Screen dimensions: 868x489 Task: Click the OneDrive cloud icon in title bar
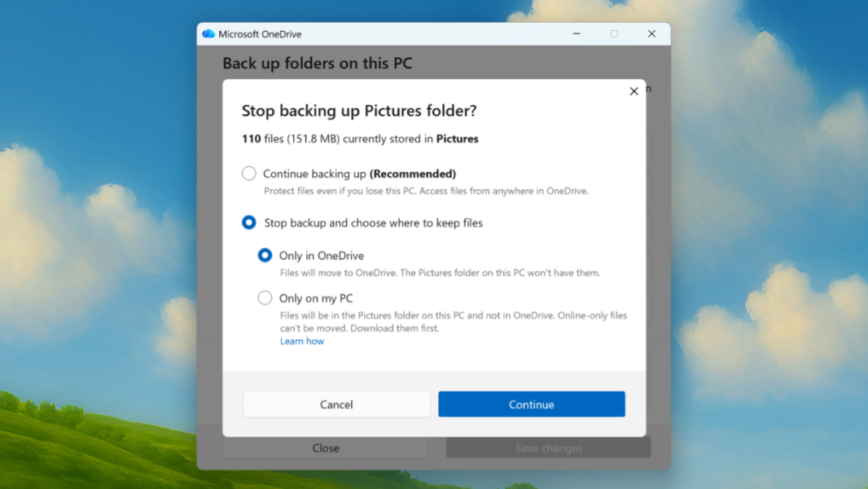208,34
